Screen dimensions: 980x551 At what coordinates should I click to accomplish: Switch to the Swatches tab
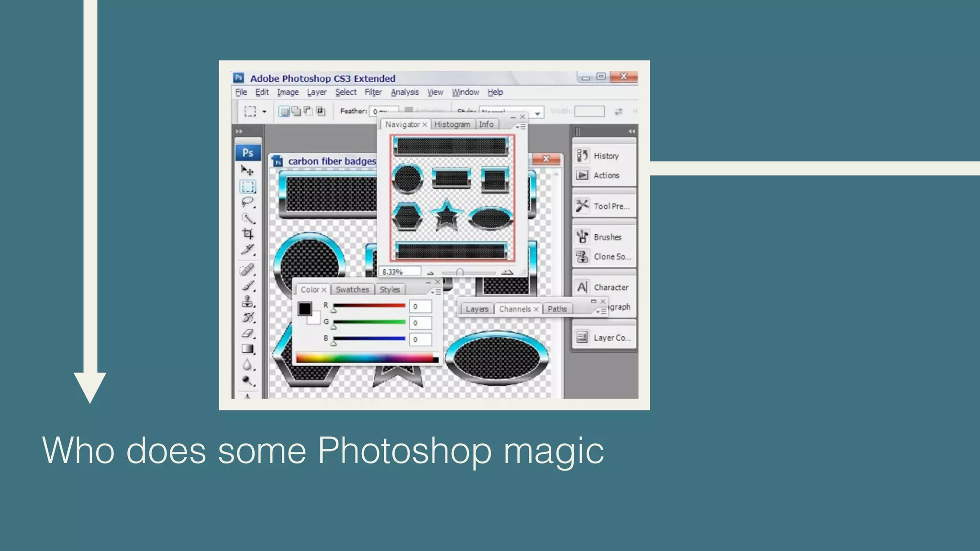(x=352, y=290)
